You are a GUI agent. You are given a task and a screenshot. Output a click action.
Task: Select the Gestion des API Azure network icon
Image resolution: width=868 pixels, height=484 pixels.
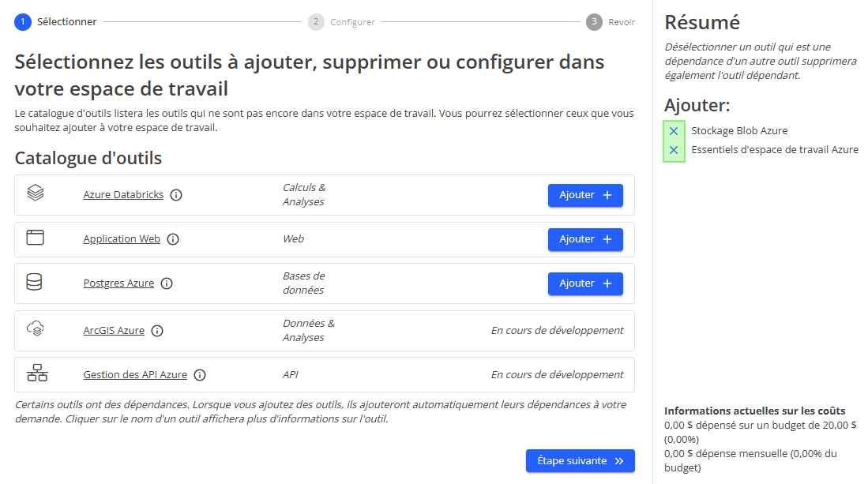36,373
